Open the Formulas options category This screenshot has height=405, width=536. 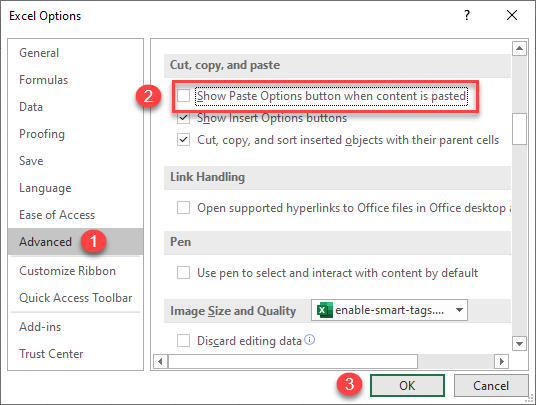[75, 80]
